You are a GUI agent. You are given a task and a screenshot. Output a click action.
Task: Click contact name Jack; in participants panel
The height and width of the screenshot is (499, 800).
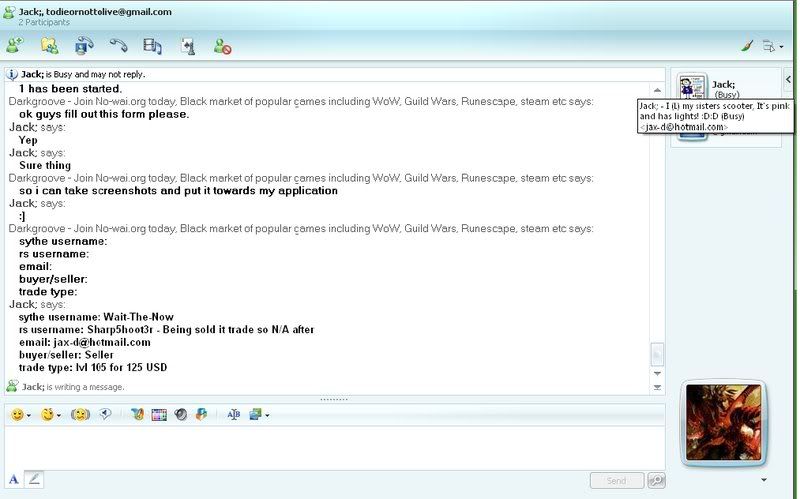[723, 84]
